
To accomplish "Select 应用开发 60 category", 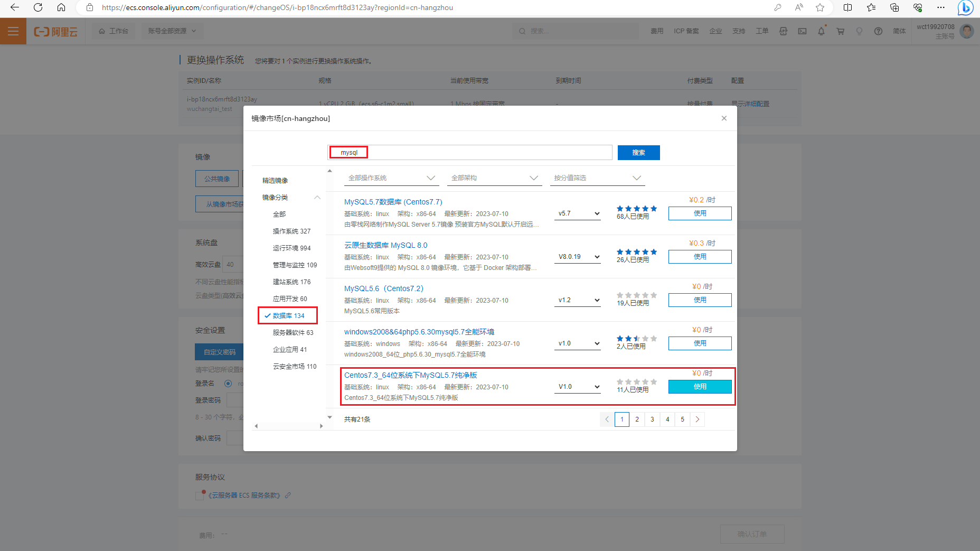I will (290, 299).
